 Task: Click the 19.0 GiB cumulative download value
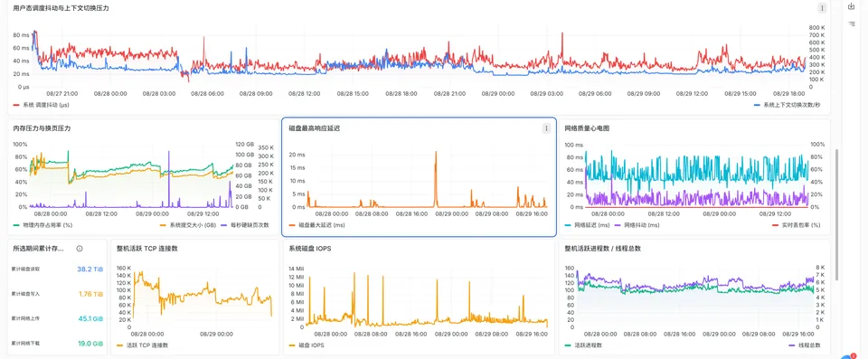[90, 344]
